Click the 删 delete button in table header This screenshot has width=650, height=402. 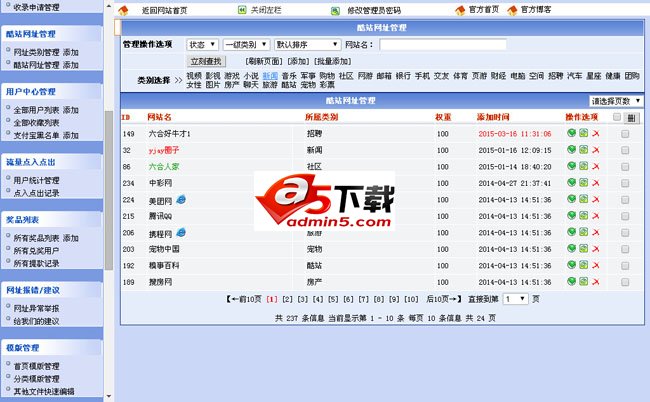point(631,118)
